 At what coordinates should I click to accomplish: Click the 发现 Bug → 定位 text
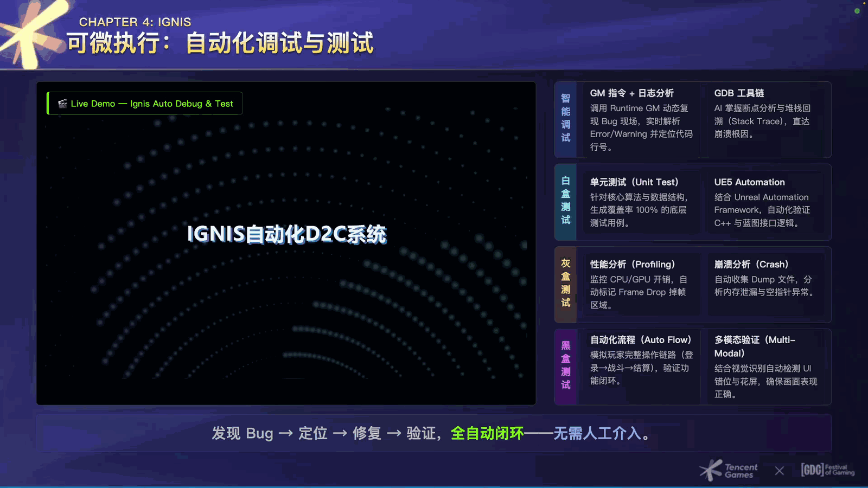click(270, 433)
